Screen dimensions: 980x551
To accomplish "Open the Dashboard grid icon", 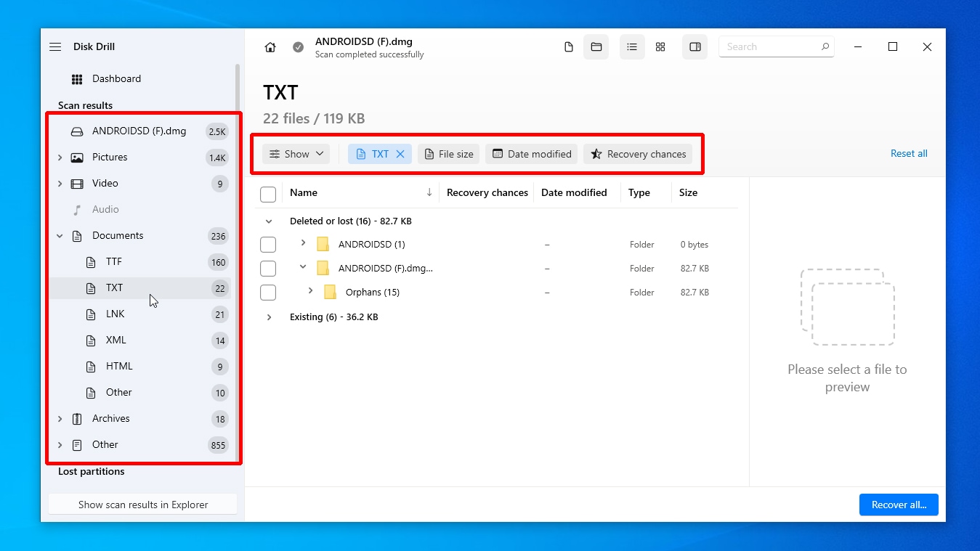I will [77, 79].
